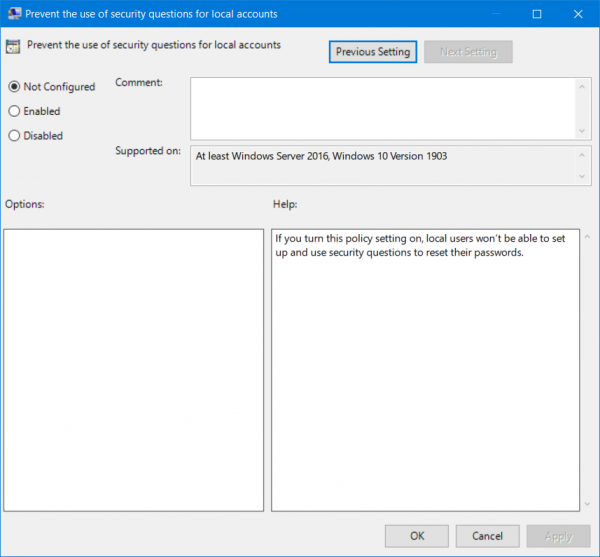Click the greyed-out Next Setting button
This screenshot has width=600, height=557.
point(468,52)
